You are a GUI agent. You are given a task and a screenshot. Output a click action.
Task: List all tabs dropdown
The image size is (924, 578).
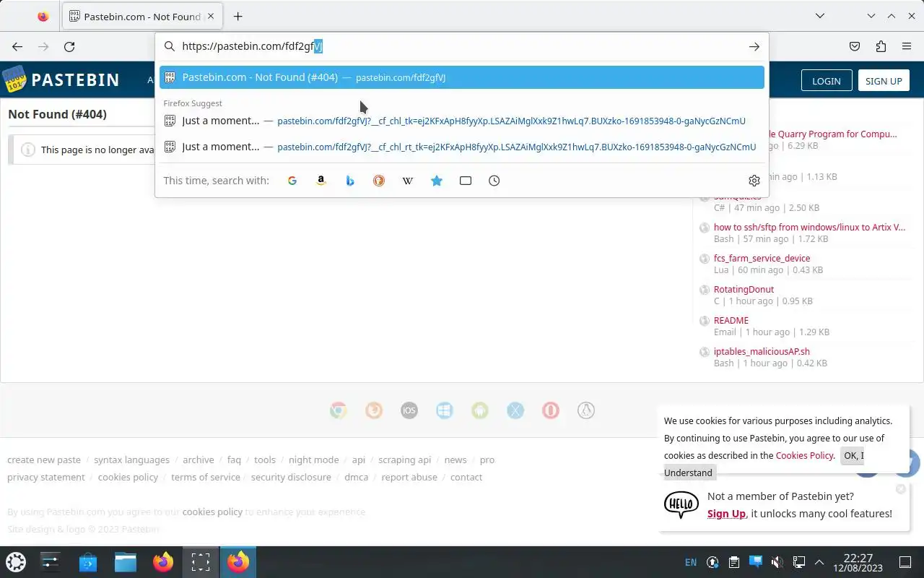[819, 16]
